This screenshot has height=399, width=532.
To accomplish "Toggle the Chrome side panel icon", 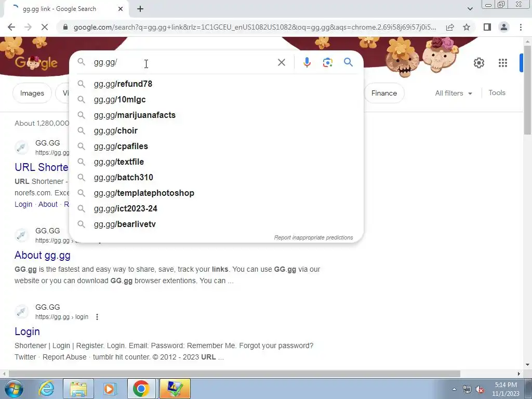I will pos(487,27).
